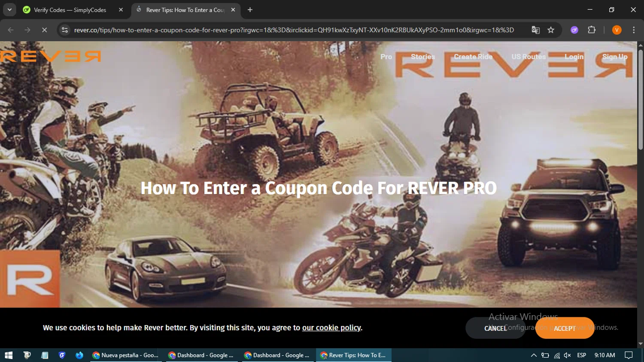Open the purple extension icon
This screenshot has width=644, height=362.
[574, 30]
